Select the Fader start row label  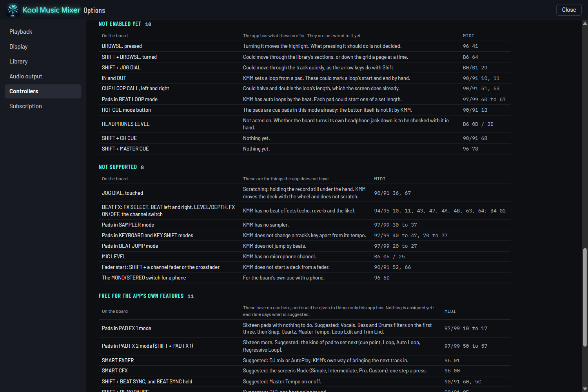(161, 267)
